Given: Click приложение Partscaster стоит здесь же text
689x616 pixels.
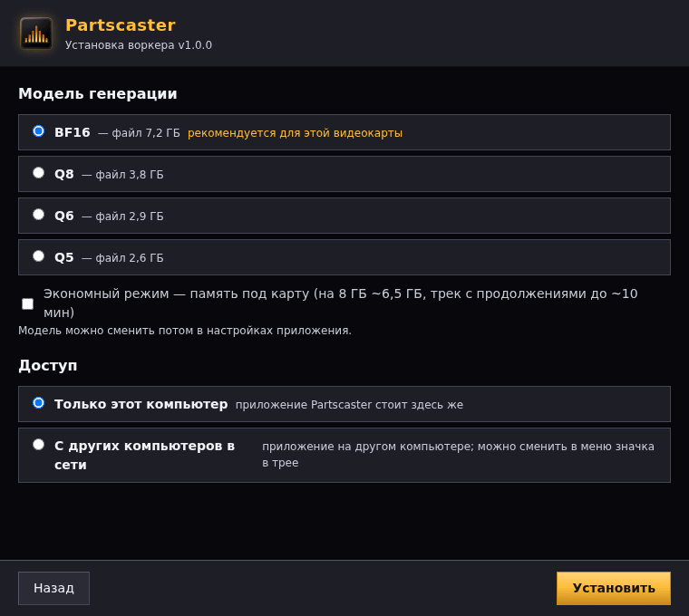Looking at the screenshot, I should [349, 405].
